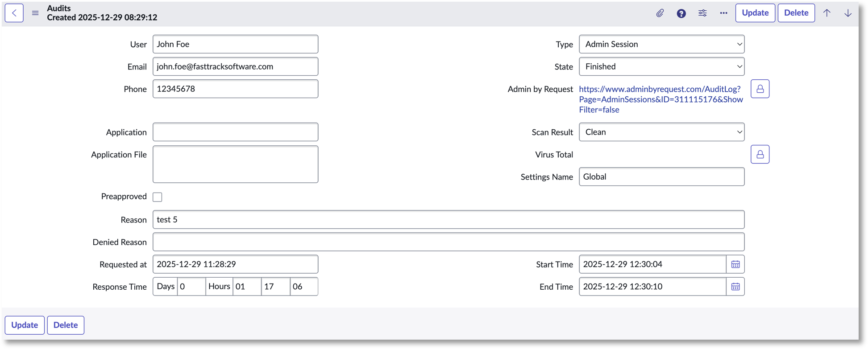The height and width of the screenshot is (349, 868).
Task: Open the help question mark icon
Action: click(681, 13)
